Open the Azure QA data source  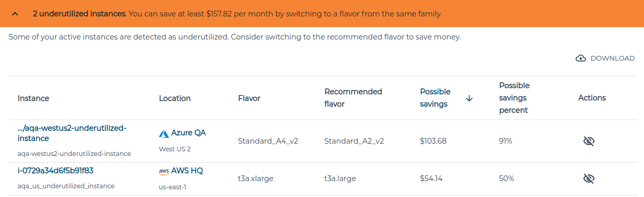(189, 133)
